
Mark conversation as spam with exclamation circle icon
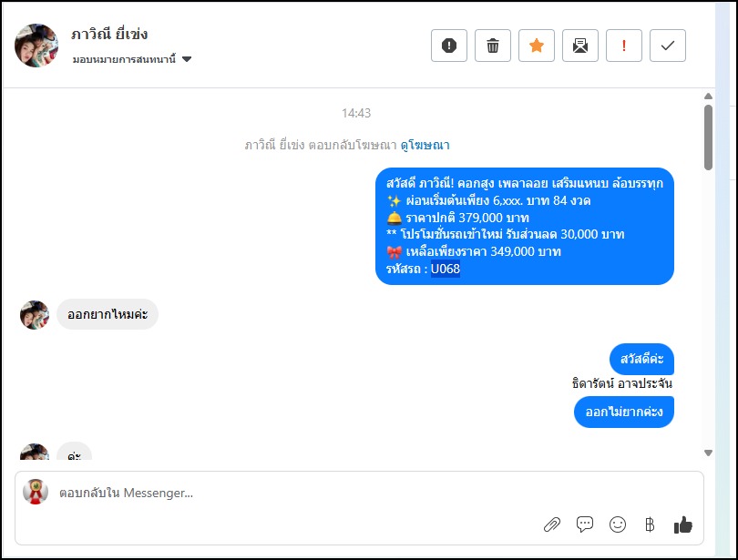[448, 46]
